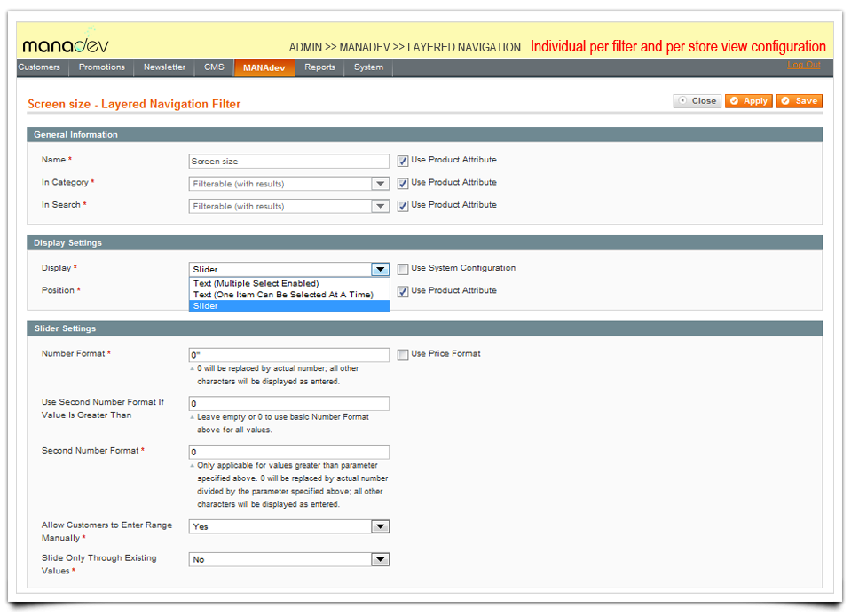The image size is (851, 616).
Task: Select the MANAdev menu tab
Action: click(x=264, y=67)
